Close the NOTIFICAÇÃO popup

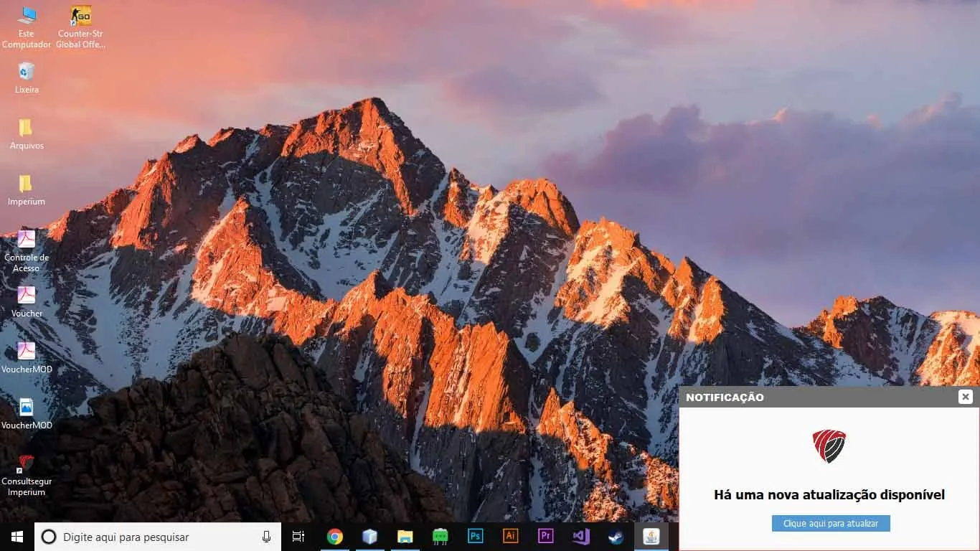click(966, 397)
